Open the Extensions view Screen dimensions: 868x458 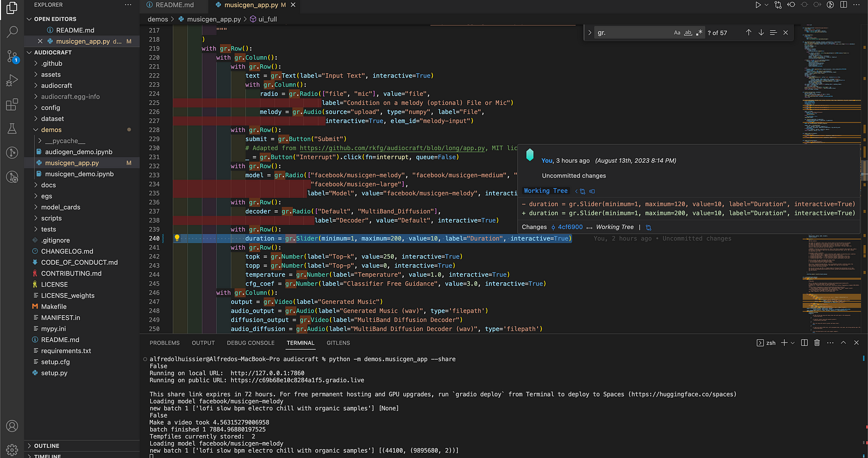tap(12, 105)
